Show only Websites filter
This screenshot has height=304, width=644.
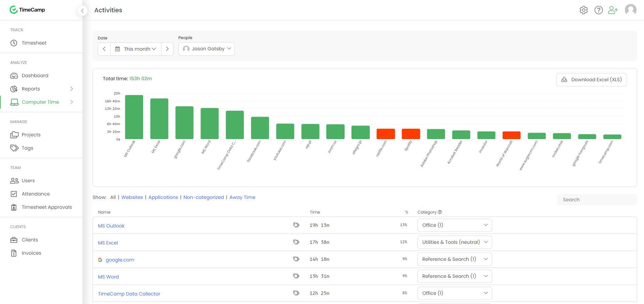[x=132, y=197]
